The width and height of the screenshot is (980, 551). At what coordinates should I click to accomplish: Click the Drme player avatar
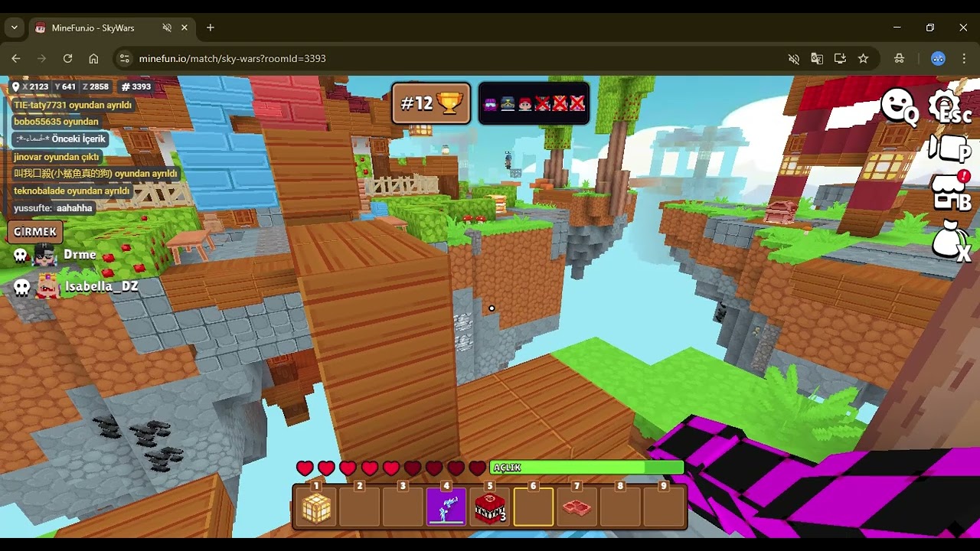(x=46, y=255)
